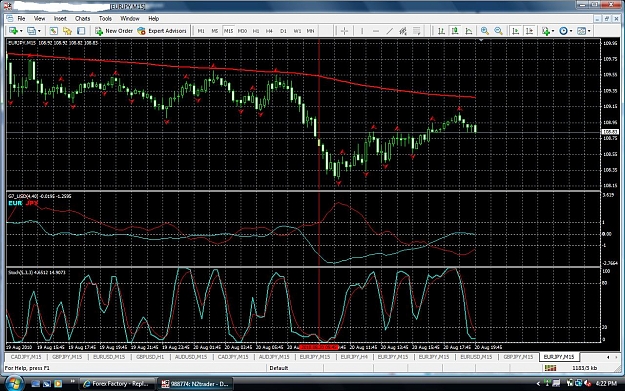Set timeframe to H1
The image size is (625, 391).
256,31
